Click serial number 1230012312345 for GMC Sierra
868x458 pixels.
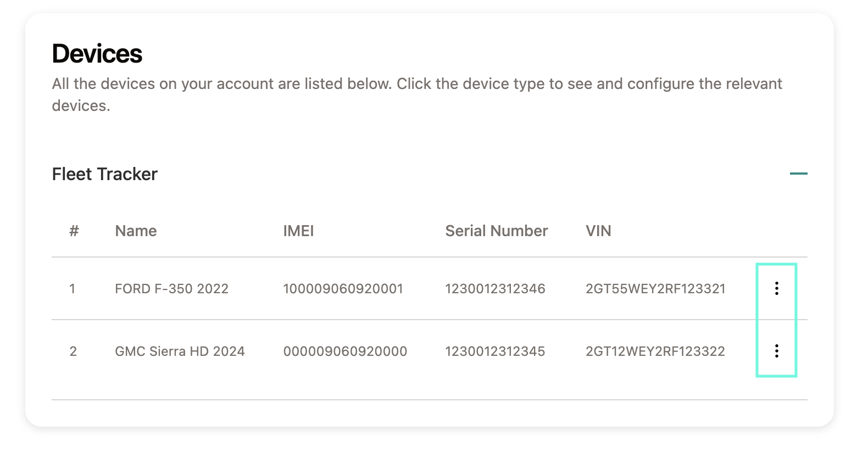[x=496, y=350]
